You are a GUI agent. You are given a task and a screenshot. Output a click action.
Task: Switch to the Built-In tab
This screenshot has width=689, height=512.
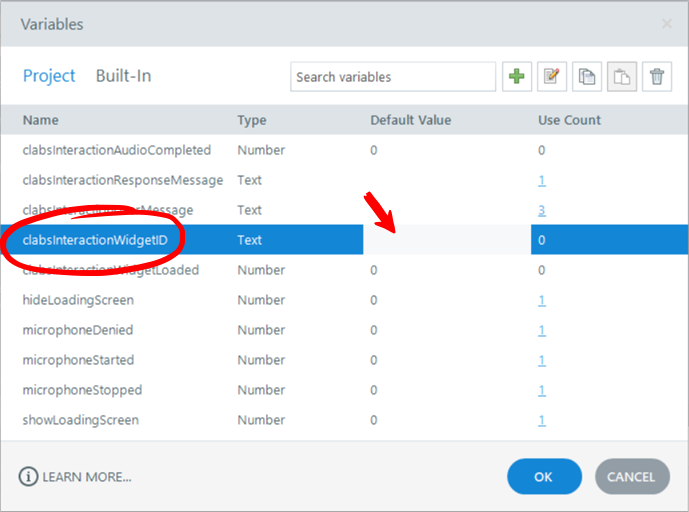(123, 76)
